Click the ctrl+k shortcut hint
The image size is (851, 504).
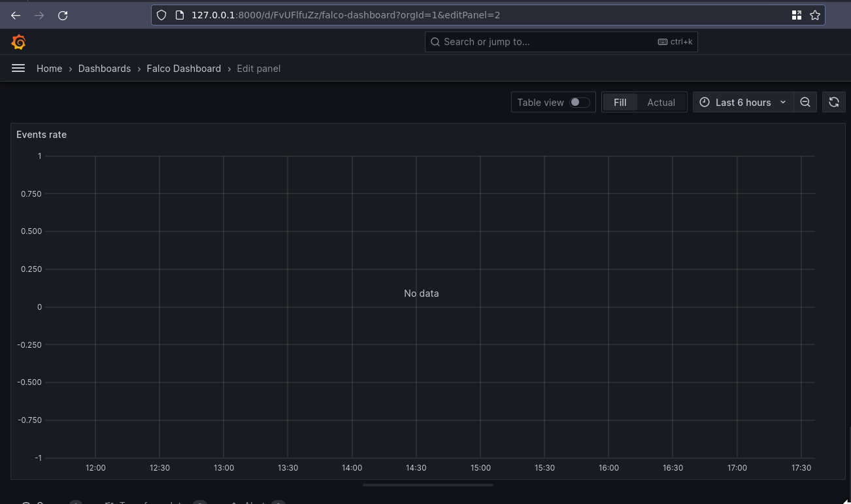675,42
